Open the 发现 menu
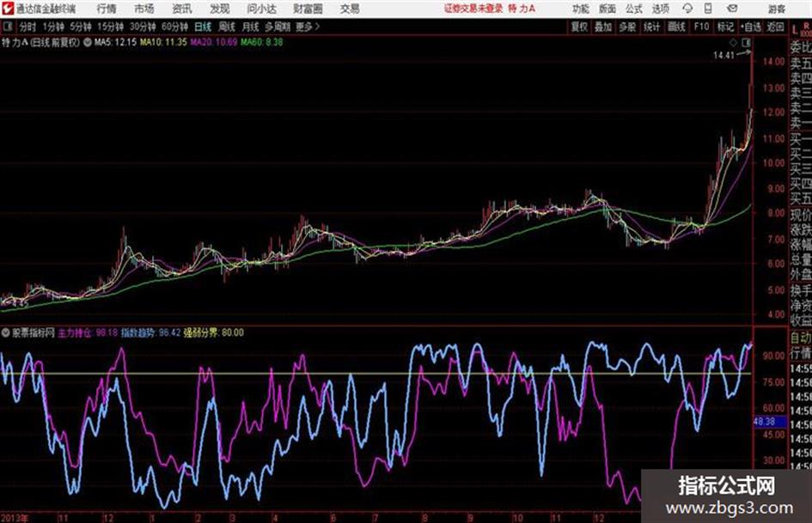812x523 pixels. 220,9
